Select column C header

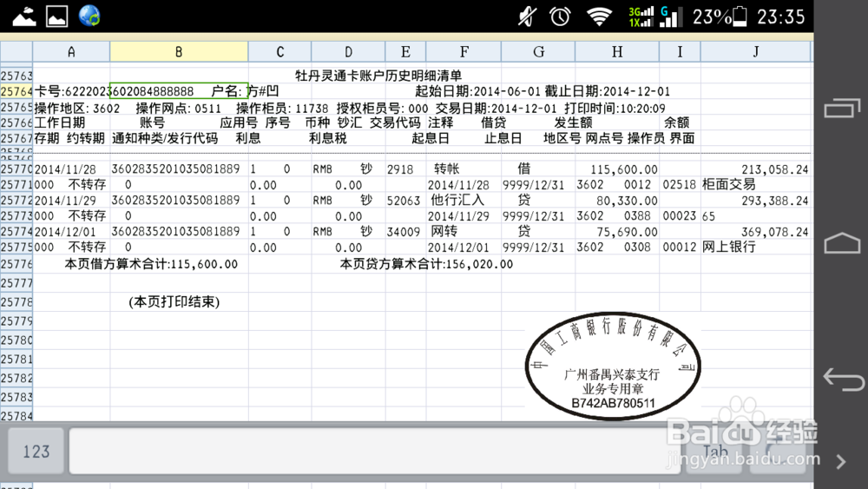coord(279,51)
